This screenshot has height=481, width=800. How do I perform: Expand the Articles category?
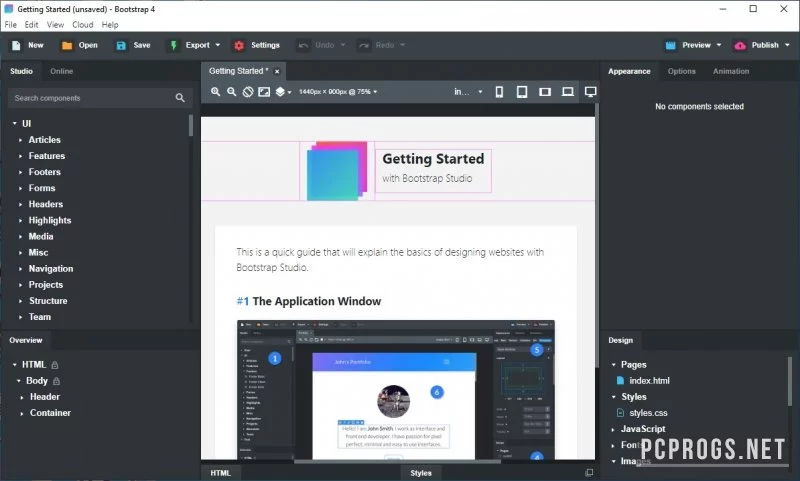[x=20, y=140]
